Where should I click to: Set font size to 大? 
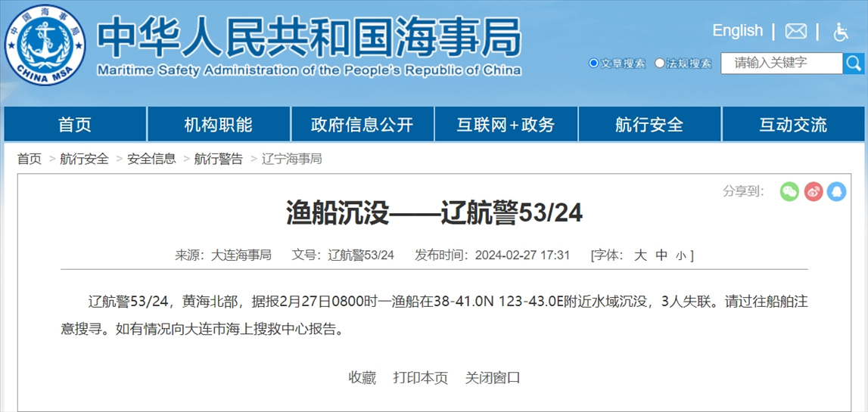(640, 256)
